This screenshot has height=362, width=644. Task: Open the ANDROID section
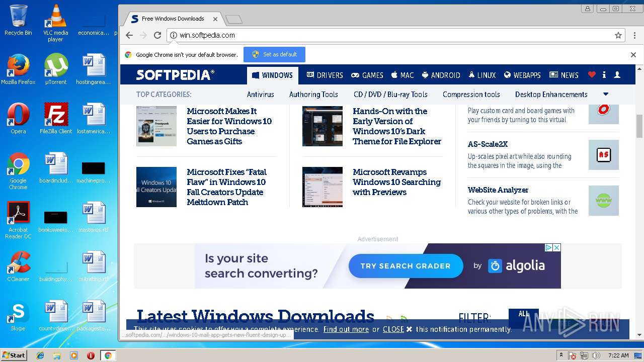tap(441, 75)
